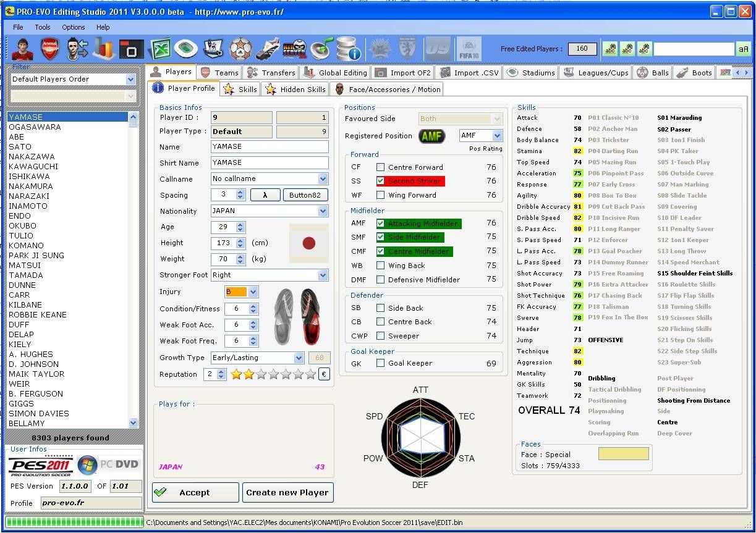The width and height of the screenshot is (756, 533).
Task: Open the Nationality dropdown
Action: tap(323, 211)
